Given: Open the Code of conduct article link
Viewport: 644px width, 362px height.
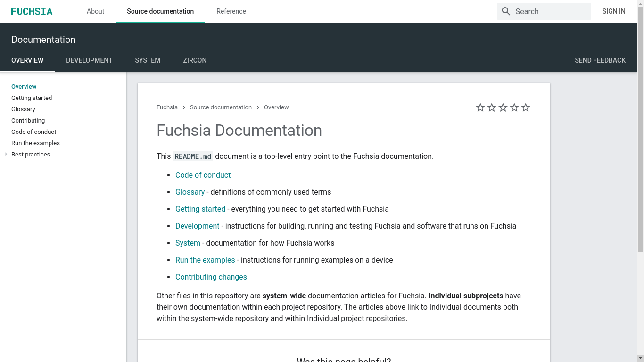Looking at the screenshot, I should click(203, 175).
